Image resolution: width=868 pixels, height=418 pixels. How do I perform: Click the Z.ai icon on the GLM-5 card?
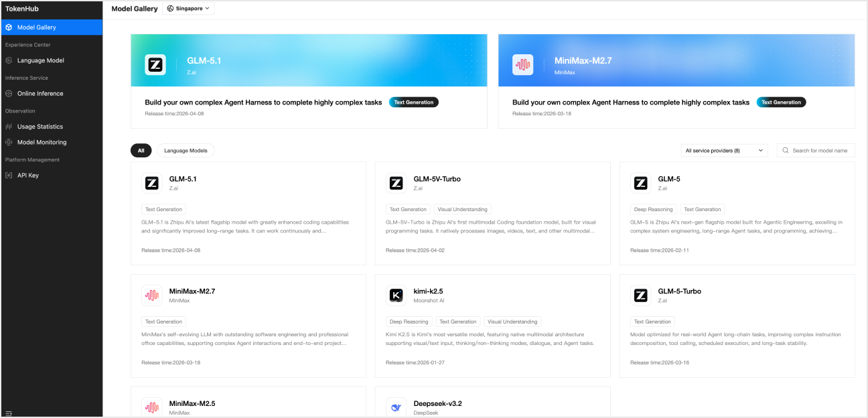(641, 183)
